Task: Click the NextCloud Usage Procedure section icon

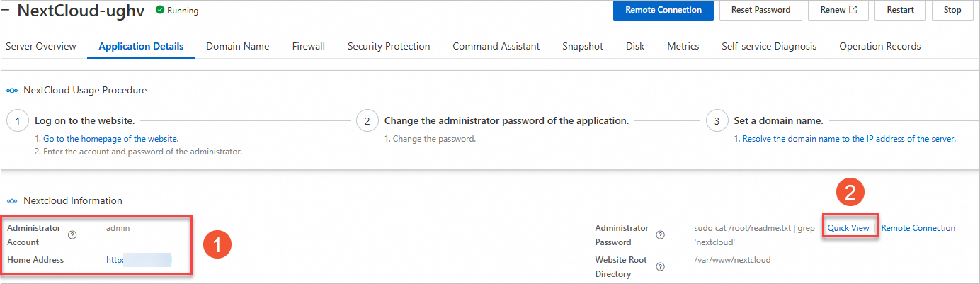Action: point(12,91)
